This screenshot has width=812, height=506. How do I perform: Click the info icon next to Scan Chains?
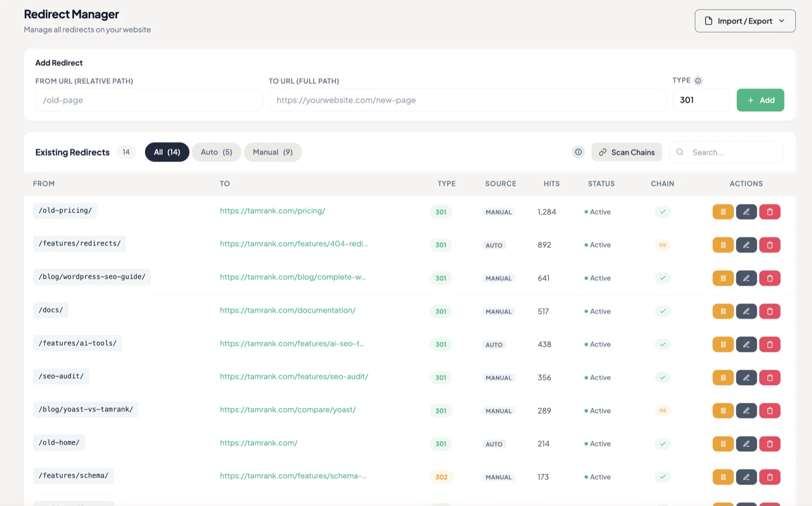pyautogui.click(x=578, y=152)
